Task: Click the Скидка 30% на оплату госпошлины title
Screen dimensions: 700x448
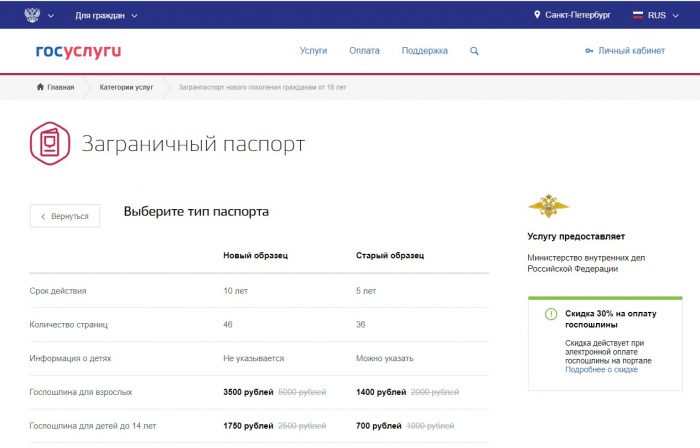Action: tap(611, 319)
